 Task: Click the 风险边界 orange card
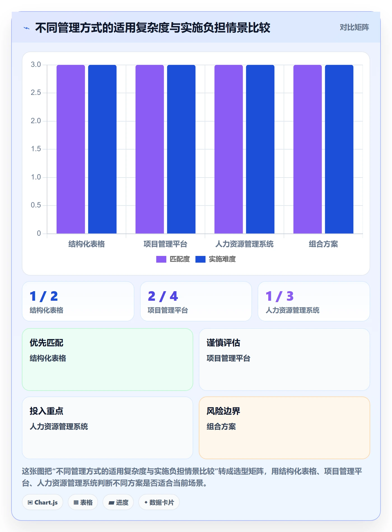pyautogui.click(x=284, y=428)
